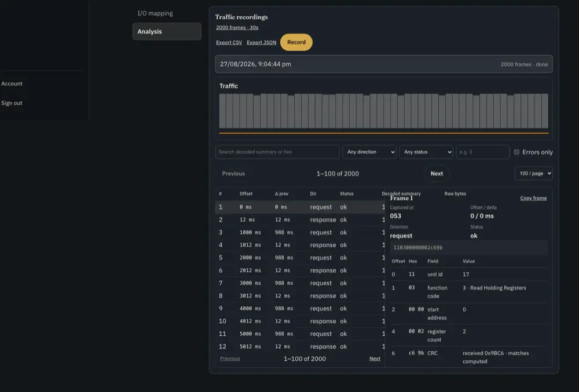Select frame row 1 at 0 ms
The width and height of the screenshot is (579, 392).
click(x=300, y=207)
